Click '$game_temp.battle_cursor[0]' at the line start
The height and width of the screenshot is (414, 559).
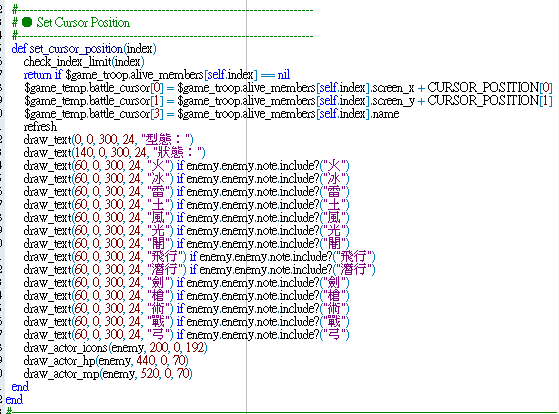click(93, 88)
